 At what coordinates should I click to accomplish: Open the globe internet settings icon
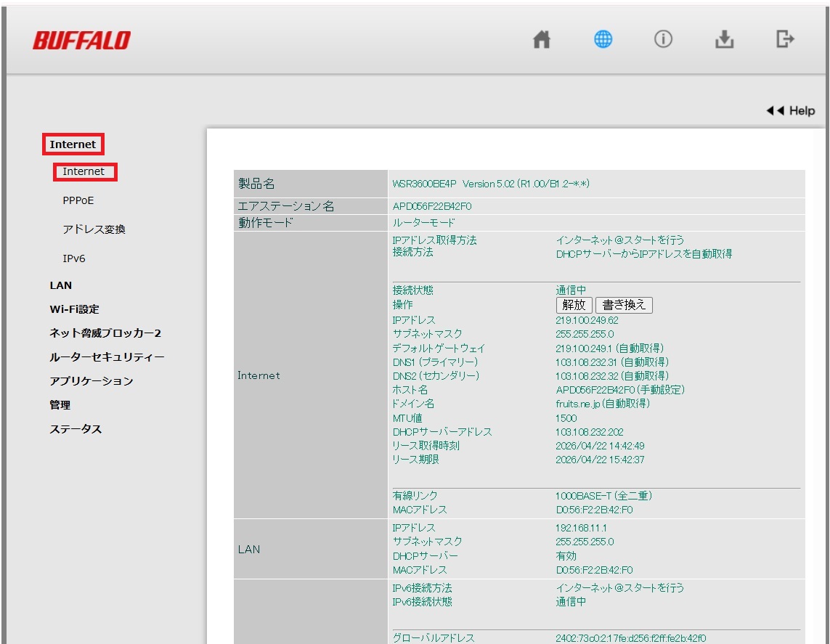point(603,39)
